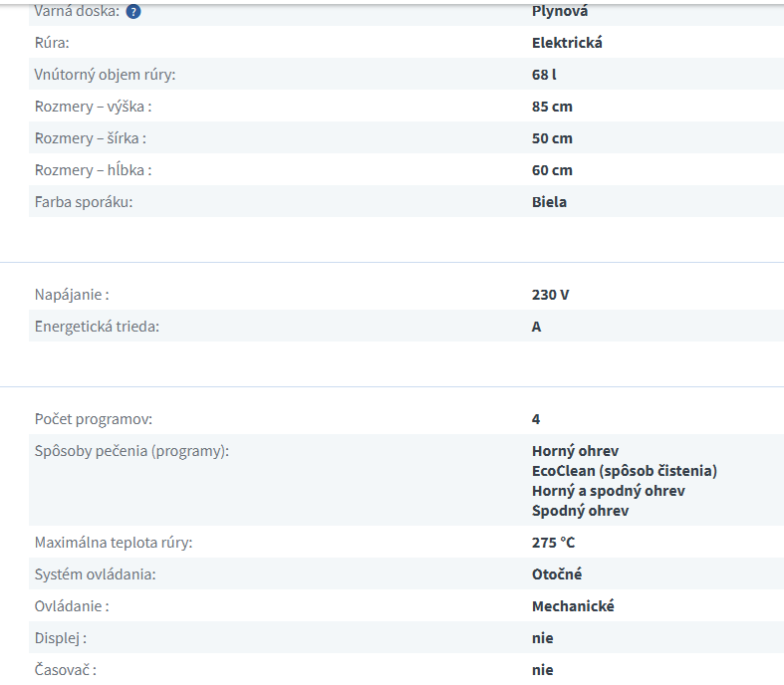Click the Napájanie label
This screenshot has height=685, width=784.
point(72,295)
